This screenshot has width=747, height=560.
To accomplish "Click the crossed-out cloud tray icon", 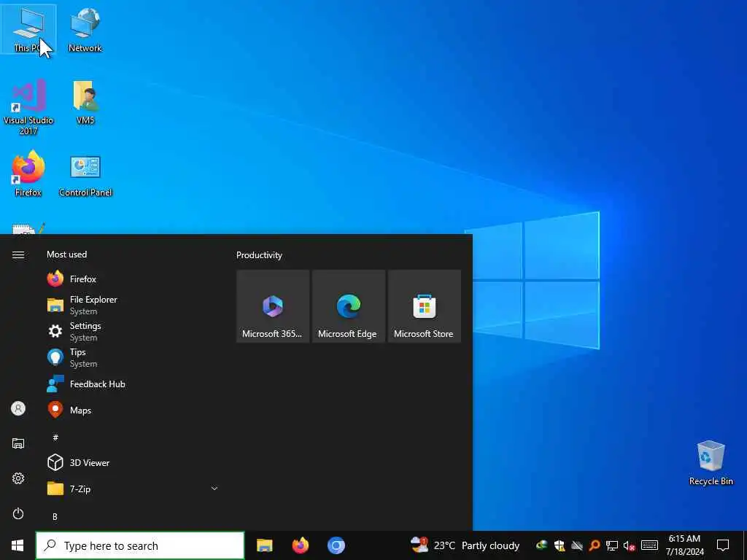I will click(577, 545).
